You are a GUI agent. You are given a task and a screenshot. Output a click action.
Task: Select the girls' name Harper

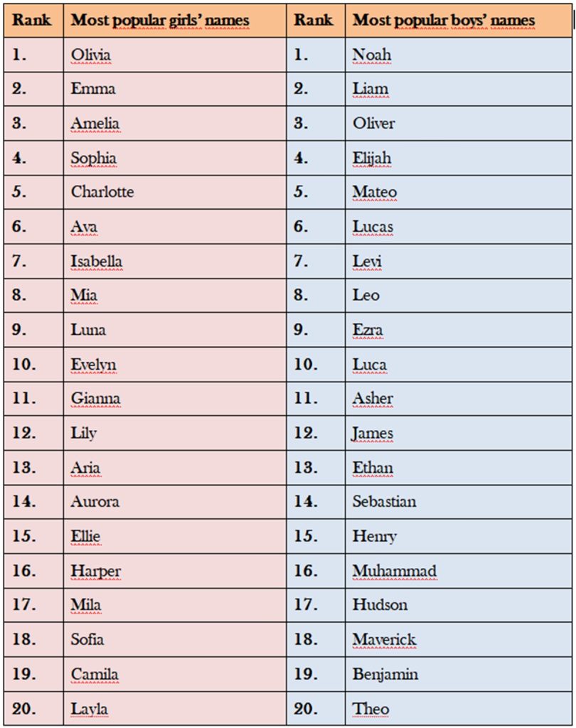(x=96, y=571)
